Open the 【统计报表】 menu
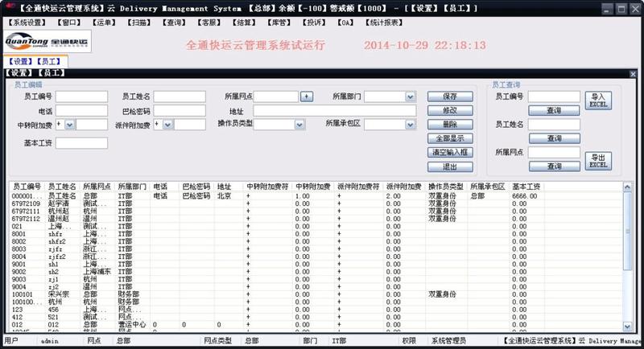Viewport: 644px width, 349px height. click(x=384, y=23)
